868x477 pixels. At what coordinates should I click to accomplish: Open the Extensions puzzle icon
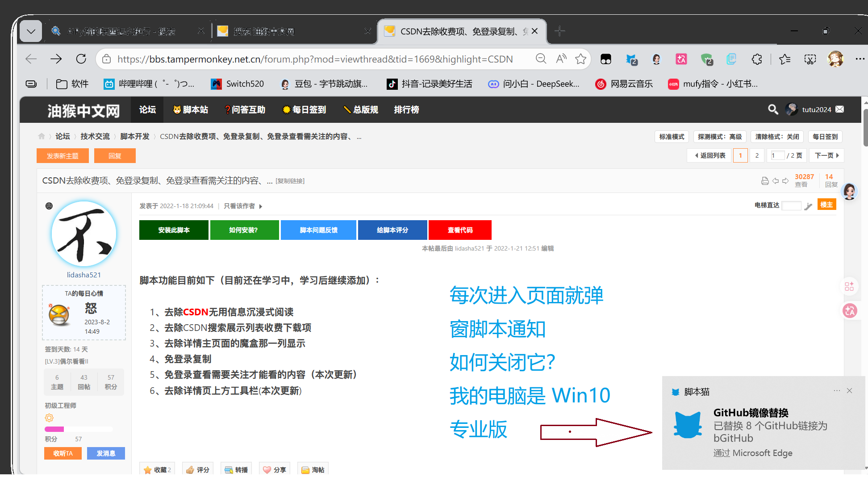click(756, 59)
